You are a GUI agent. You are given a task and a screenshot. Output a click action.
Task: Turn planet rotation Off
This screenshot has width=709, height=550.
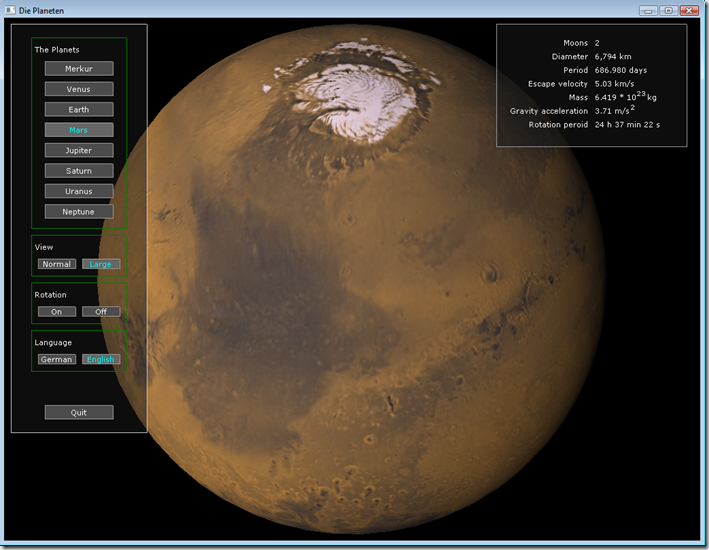click(101, 312)
